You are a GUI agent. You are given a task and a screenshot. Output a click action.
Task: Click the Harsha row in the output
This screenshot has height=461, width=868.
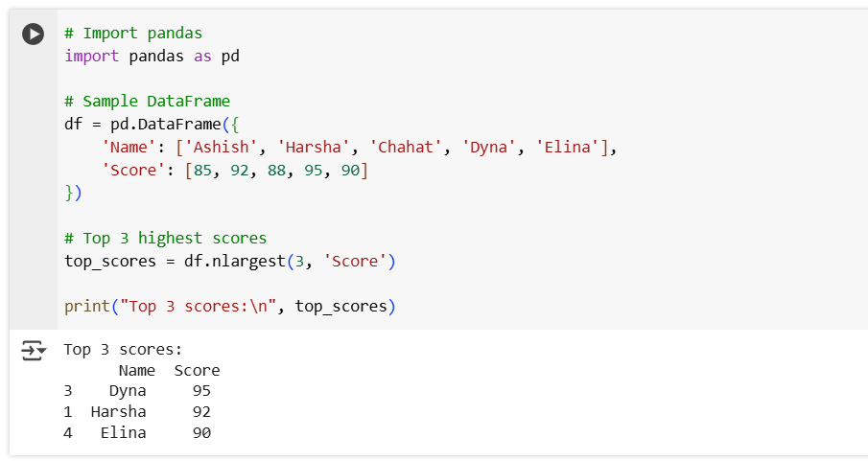(x=134, y=412)
